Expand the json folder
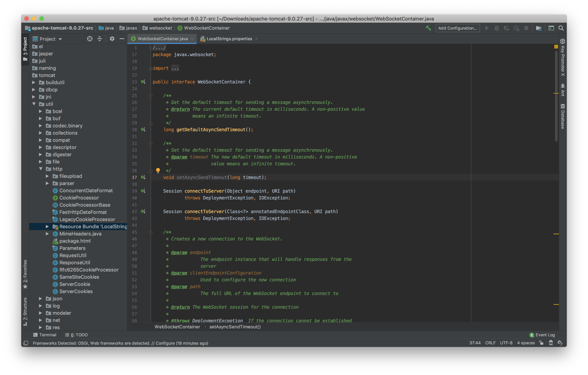 click(41, 298)
